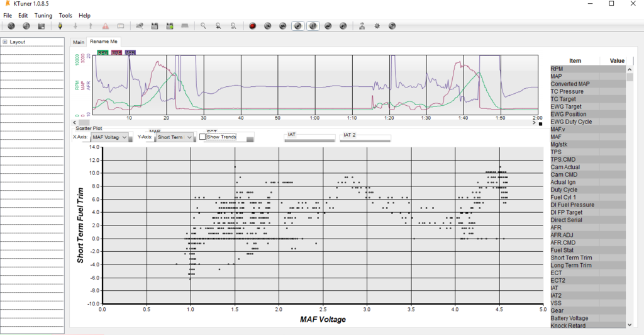Click the small black square beside graph scrollbar
The width and height of the screenshot is (644, 335).
pyautogui.click(x=540, y=123)
